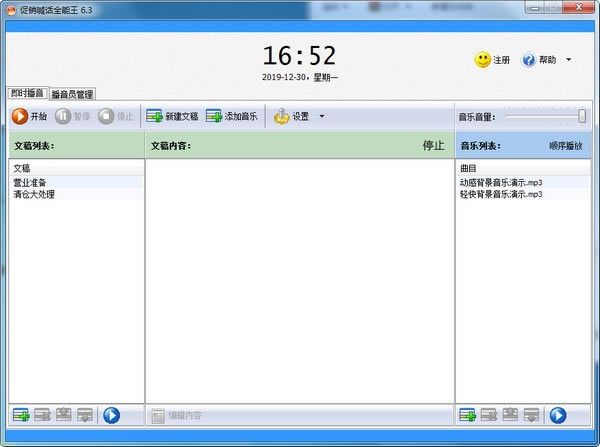Screen dimensions: 600x447
Task: Click the 注册 register smiley icon
Action: point(483,60)
